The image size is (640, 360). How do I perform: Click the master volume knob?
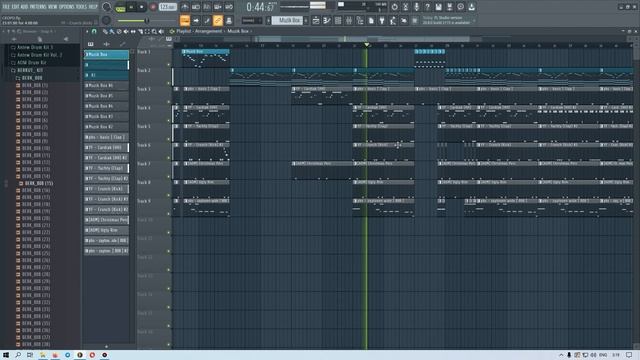click(x=107, y=7)
